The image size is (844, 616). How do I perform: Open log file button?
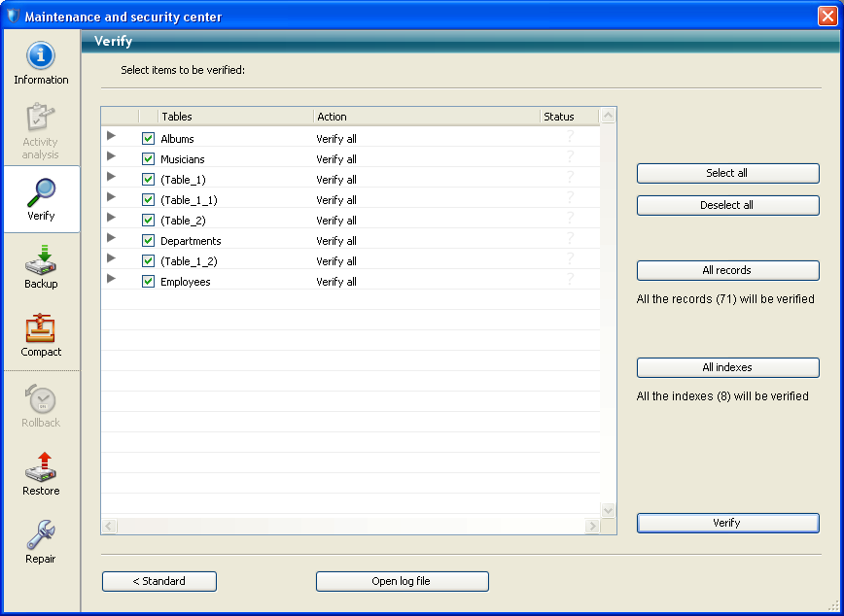pos(402,582)
